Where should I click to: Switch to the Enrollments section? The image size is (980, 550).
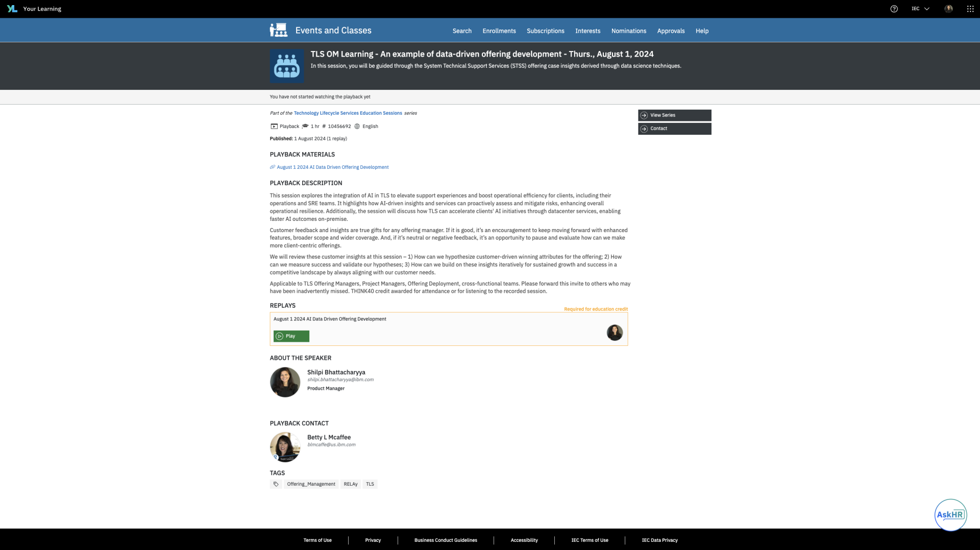click(499, 31)
